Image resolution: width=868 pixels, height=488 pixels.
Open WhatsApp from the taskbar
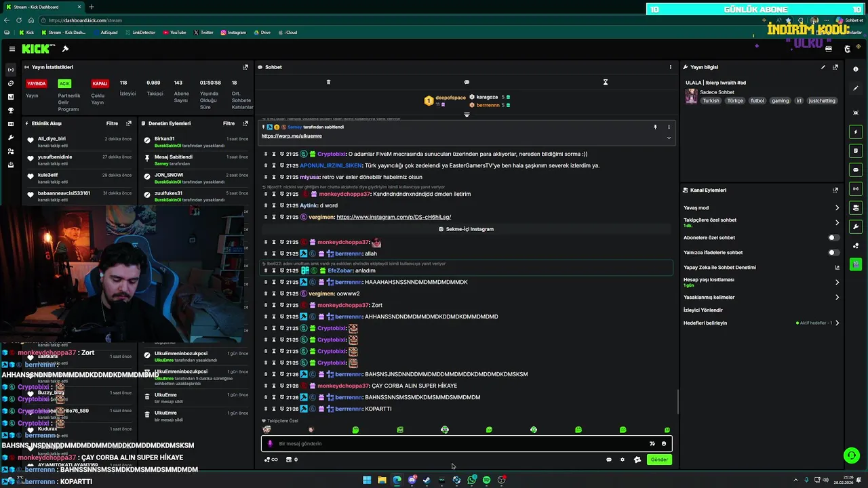click(x=471, y=480)
